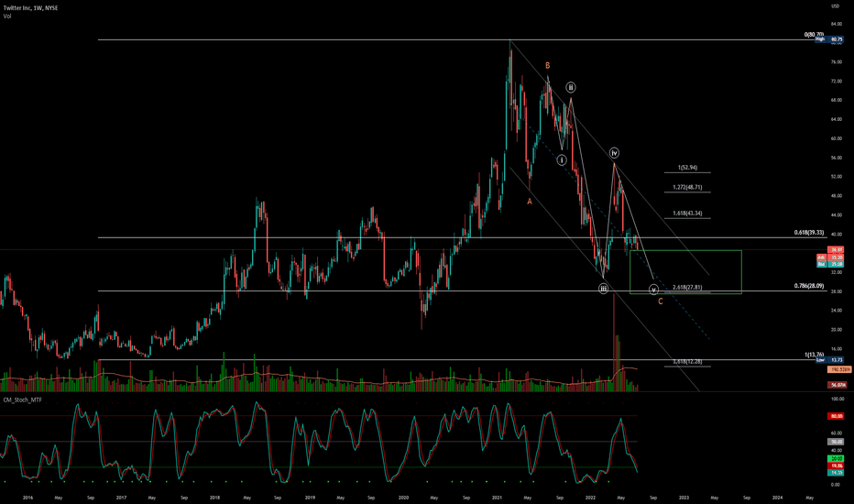Click the 2019 label on time axis
The width and height of the screenshot is (854, 504).
point(310,498)
